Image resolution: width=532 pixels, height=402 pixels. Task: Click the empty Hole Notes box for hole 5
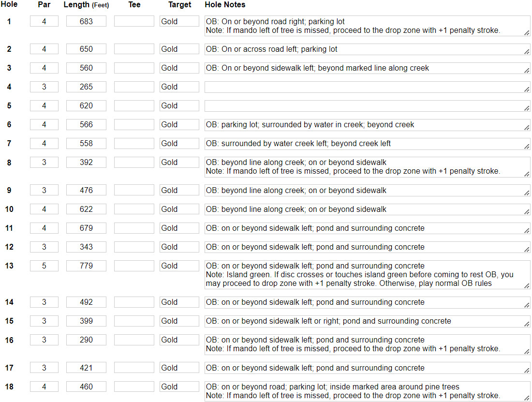(367, 106)
